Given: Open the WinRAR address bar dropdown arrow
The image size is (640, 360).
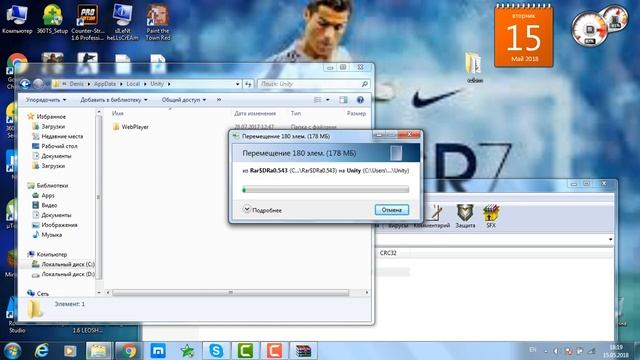Looking at the screenshot, I should (610, 239).
